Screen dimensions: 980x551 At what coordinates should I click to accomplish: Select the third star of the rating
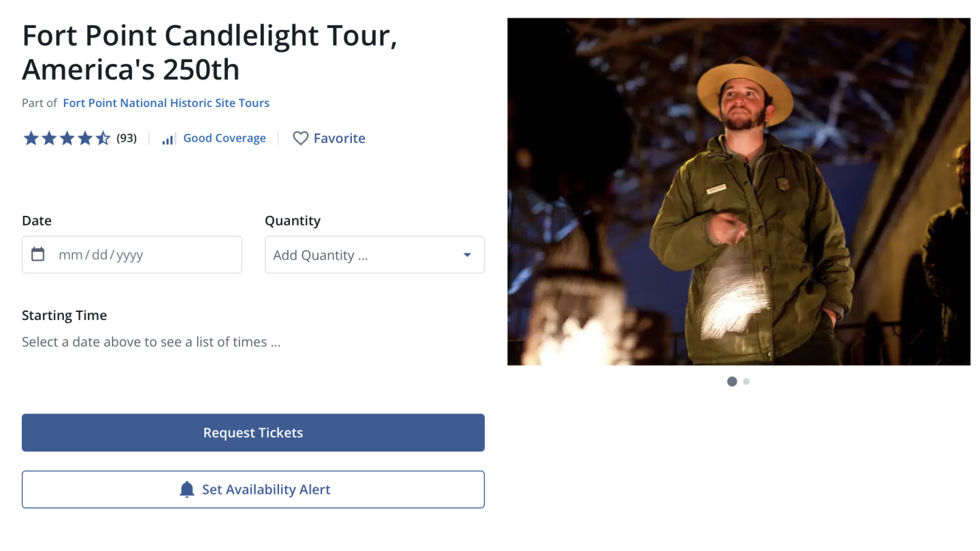coord(67,138)
